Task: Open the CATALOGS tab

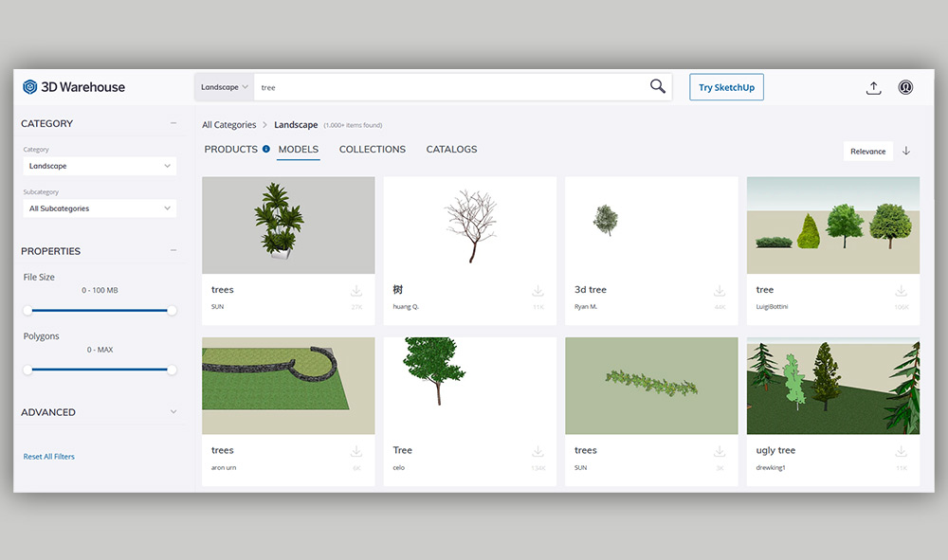Action: [x=451, y=149]
